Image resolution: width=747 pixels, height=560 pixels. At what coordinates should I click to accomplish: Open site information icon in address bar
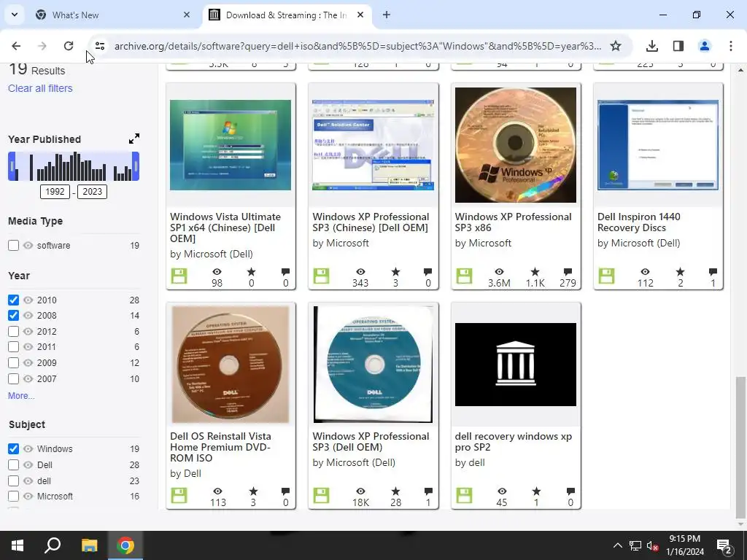coord(99,46)
